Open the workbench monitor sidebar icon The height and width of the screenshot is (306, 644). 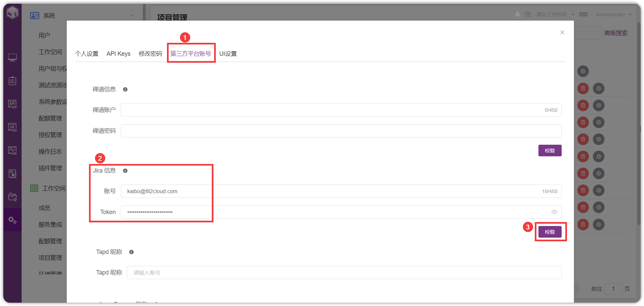pos(12,58)
